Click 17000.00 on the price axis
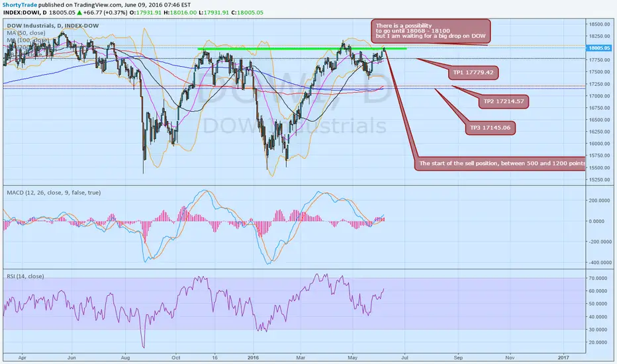 pos(599,96)
